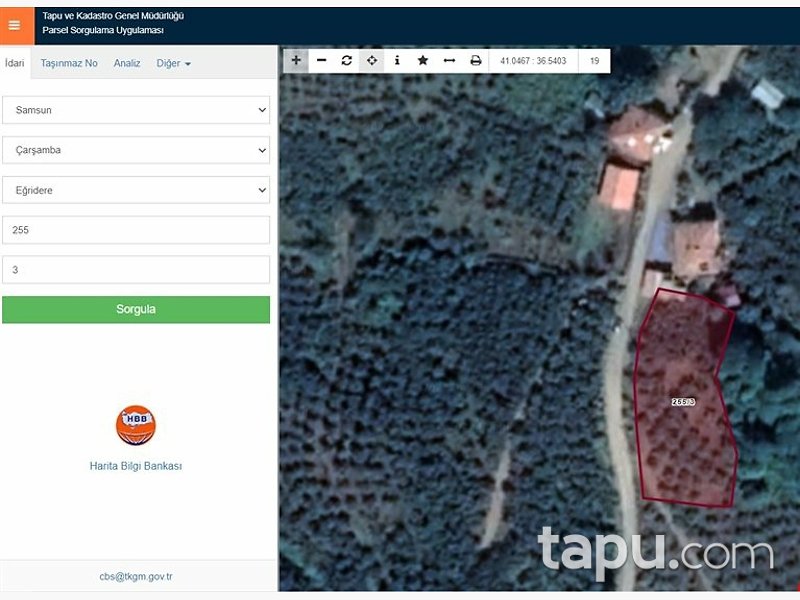Select the info query tool
The width and height of the screenshot is (800, 600).
tap(397, 61)
